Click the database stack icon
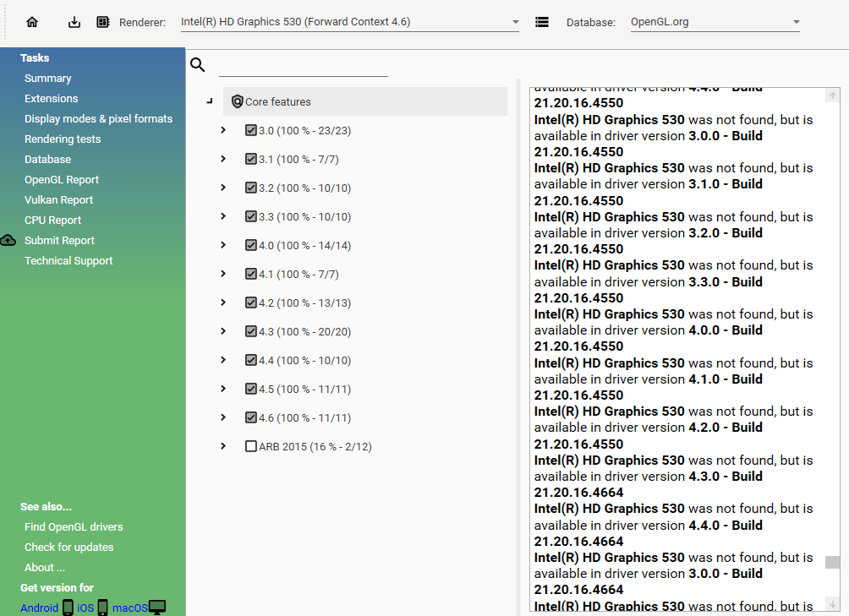The image size is (849, 616). [x=541, y=22]
